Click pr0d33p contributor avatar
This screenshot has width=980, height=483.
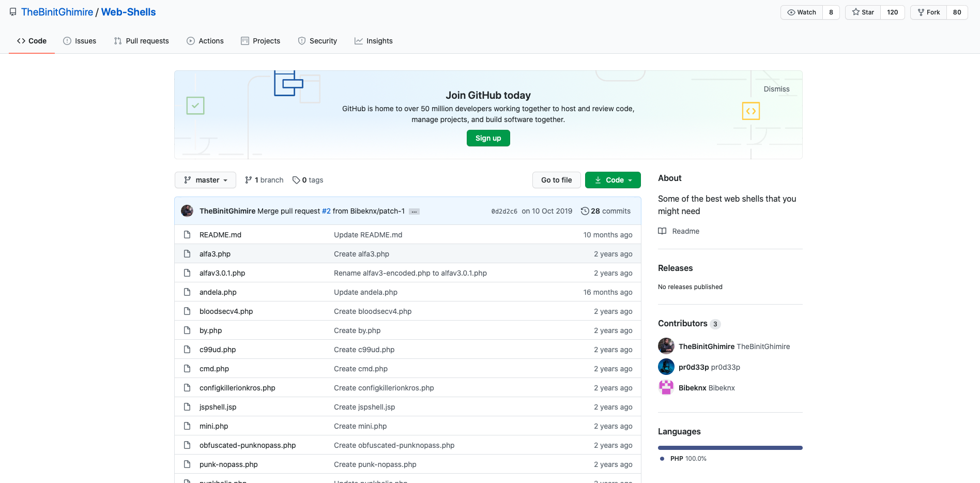(666, 367)
